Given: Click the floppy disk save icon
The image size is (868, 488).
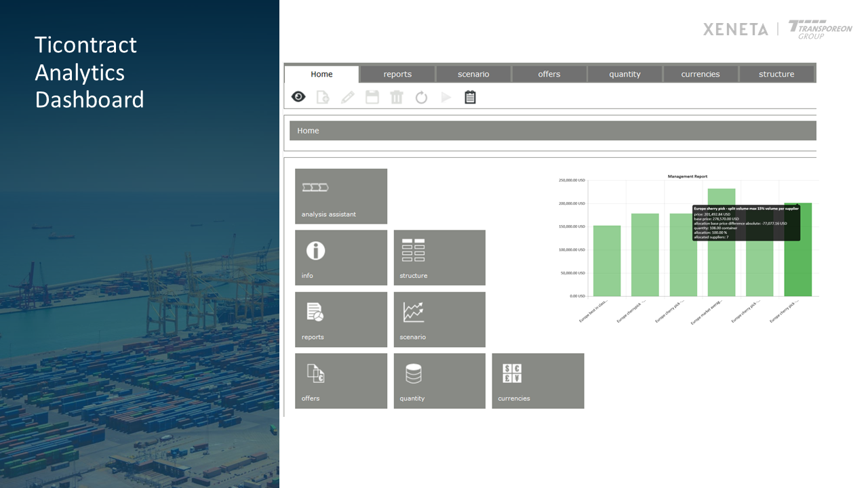Looking at the screenshot, I should click(x=372, y=97).
